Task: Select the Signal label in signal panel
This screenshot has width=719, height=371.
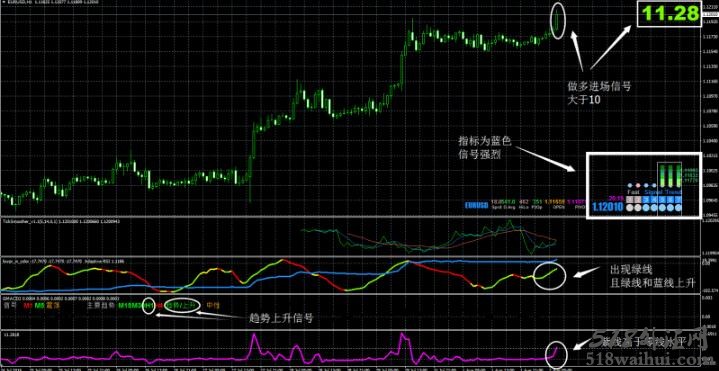Action: pyautogui.click(x=653, y=192)
